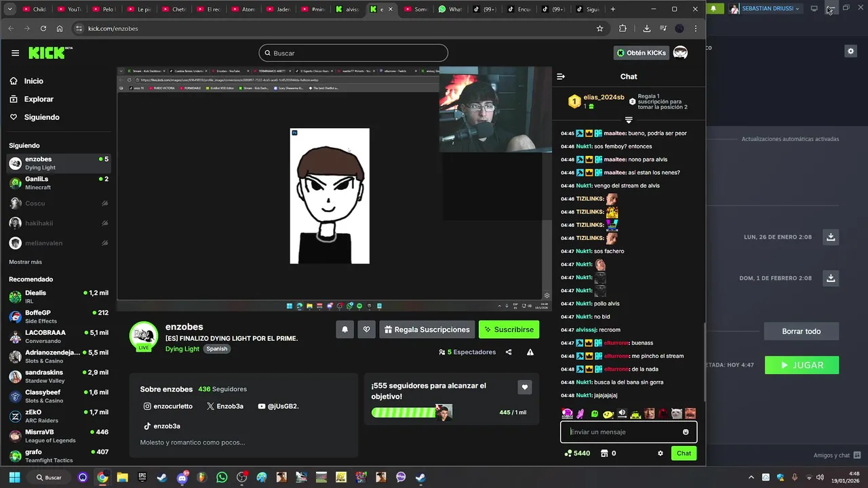Open Amigos y chat in Steam
Viewport: 868px width, 488px height.
837,455
